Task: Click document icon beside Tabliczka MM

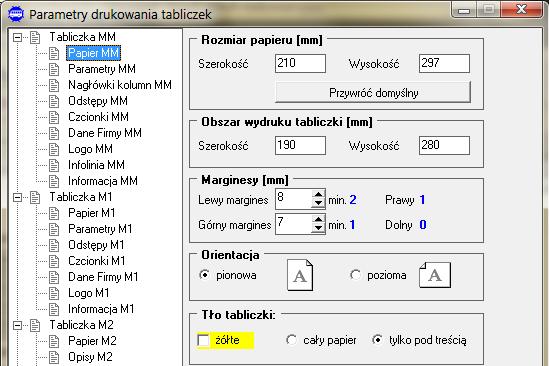Action: pos(35,37)
